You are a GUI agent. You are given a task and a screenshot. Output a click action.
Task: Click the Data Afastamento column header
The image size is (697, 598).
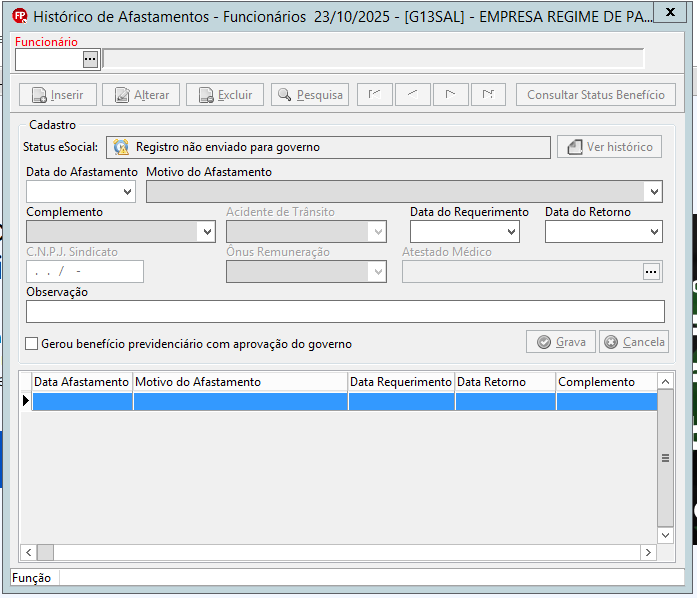(82, 382)
